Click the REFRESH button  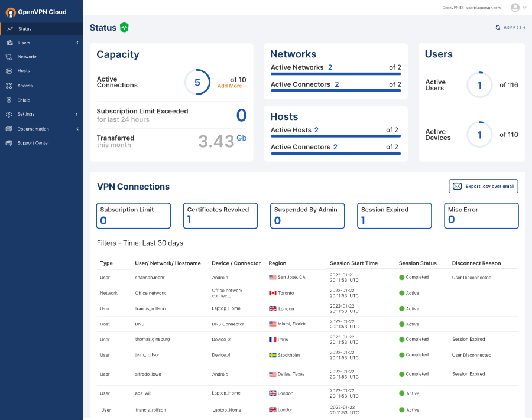(x=510, y=27)
